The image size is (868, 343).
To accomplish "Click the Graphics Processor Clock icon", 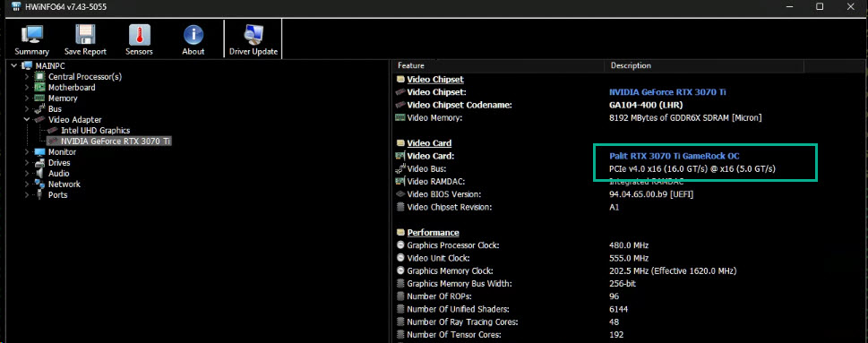I will 400,245.
